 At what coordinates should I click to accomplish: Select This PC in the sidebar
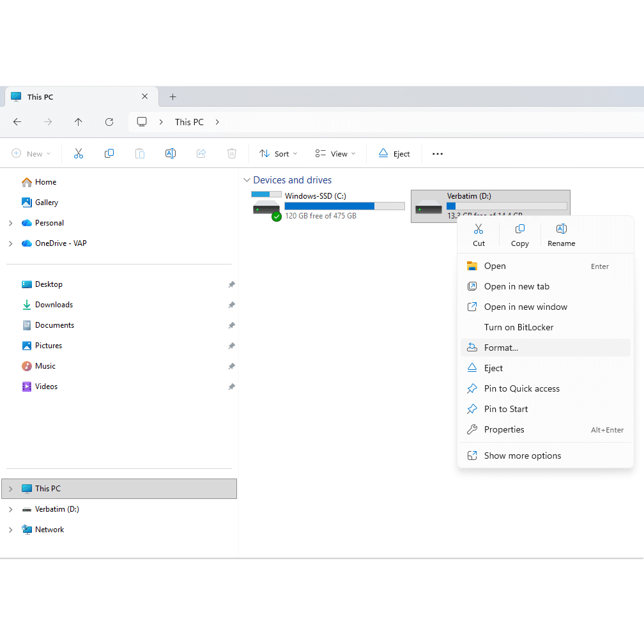coord(119,489)
